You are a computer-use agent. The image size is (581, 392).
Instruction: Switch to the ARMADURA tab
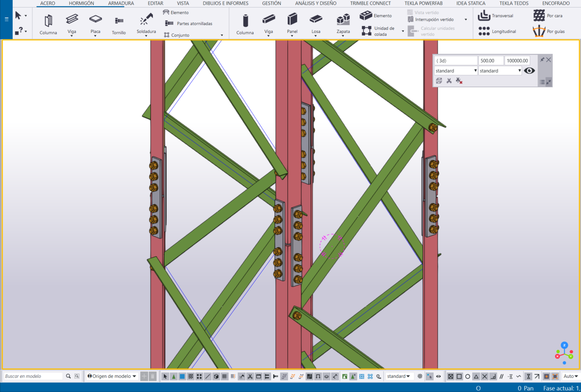coord(121,3)
